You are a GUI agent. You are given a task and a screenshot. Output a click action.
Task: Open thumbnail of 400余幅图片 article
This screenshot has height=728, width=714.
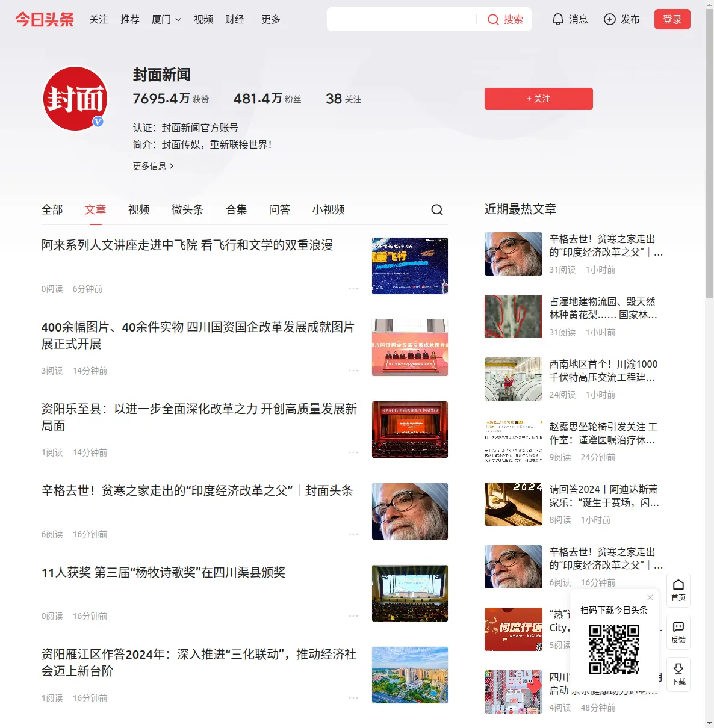click(410, 348)
